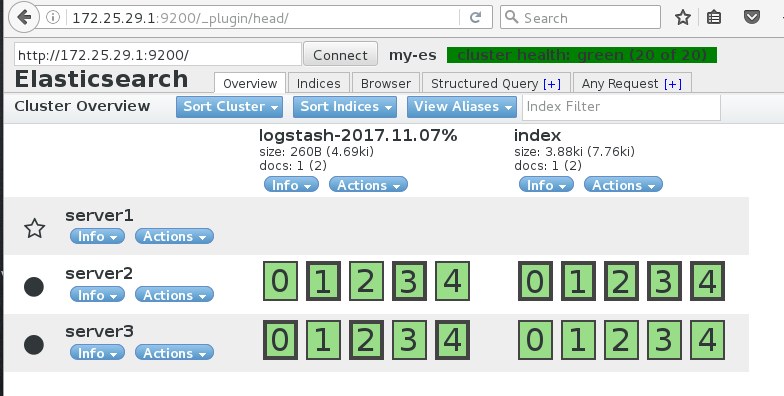Select logstash shard 0 on server3
784x396 pixels.
pyautogui.click(x=280, y=340)
